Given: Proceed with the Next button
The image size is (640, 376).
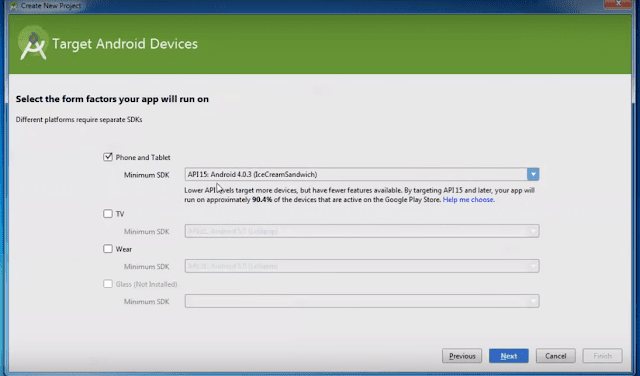Looking at the screenshot, I should coord(509,356).
